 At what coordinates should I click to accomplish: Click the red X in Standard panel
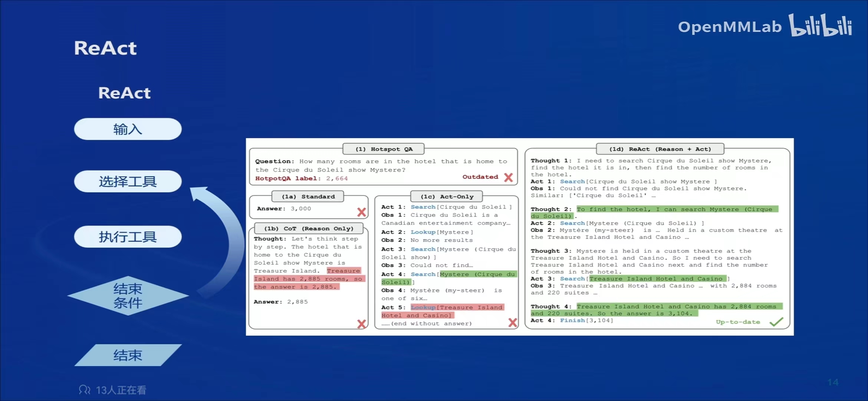[361, 212]
